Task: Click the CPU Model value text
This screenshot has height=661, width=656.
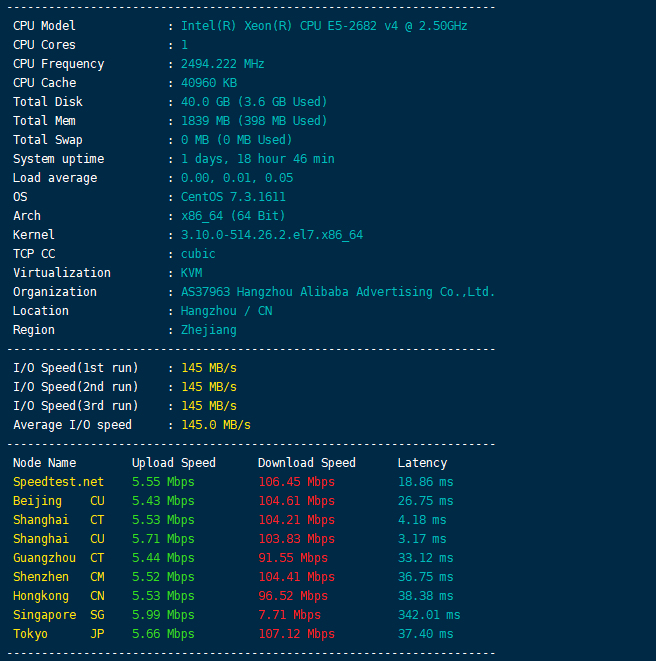Action: 323,26
